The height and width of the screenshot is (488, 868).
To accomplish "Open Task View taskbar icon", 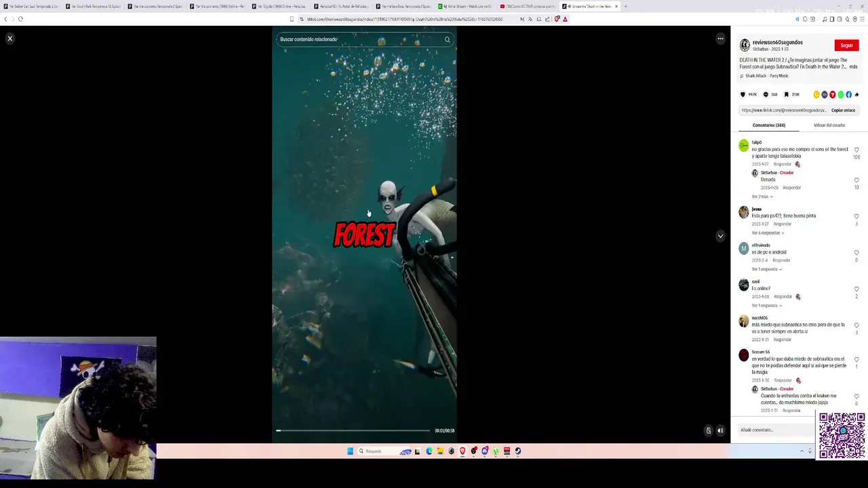I will (417, 451).
